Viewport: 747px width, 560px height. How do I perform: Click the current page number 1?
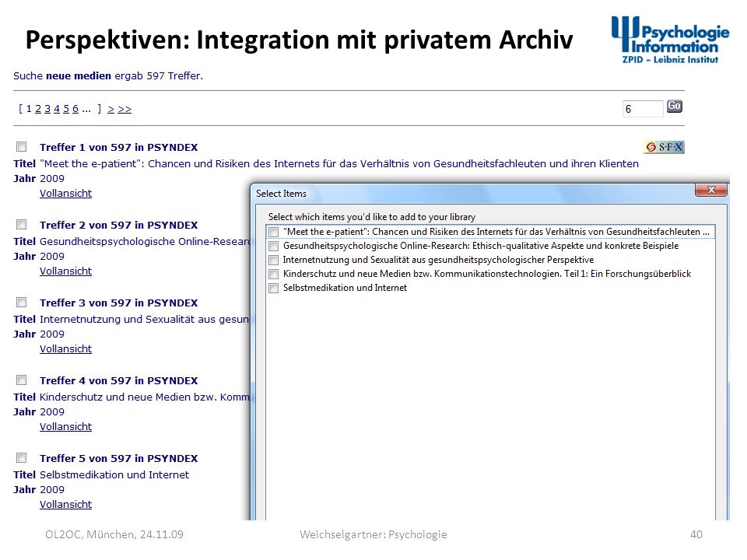click(29, 109)
